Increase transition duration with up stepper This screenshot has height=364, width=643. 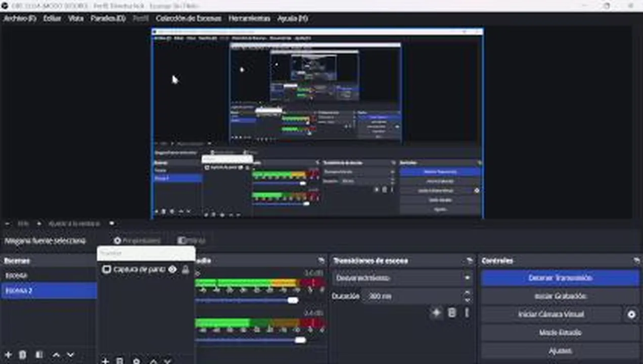(x=467, y=293)
